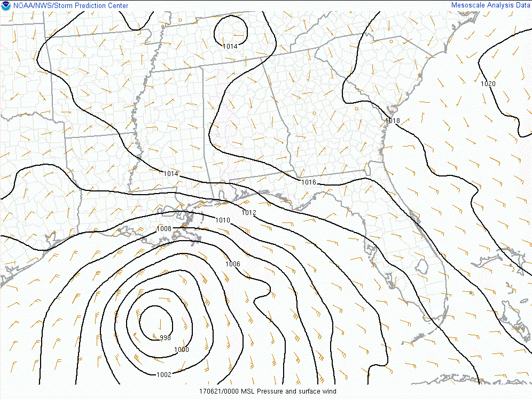Click the 1014 label under the closed circle

(x=230, y=46)
